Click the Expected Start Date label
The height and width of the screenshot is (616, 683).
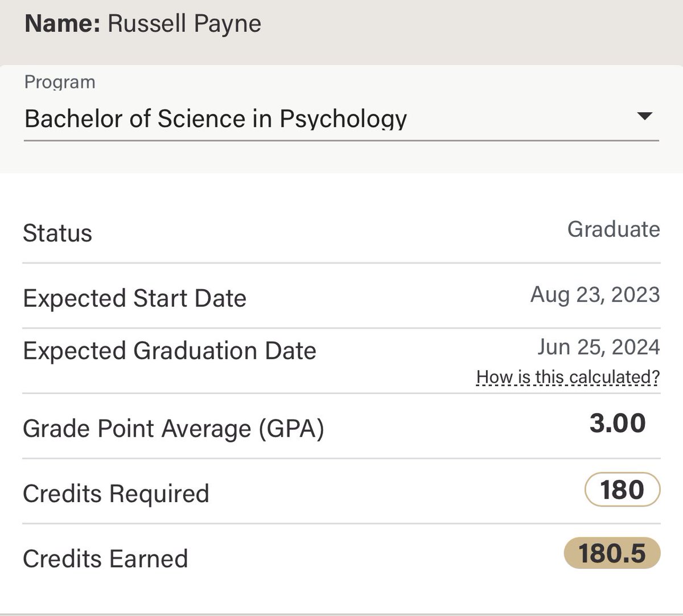click(134, 298)
